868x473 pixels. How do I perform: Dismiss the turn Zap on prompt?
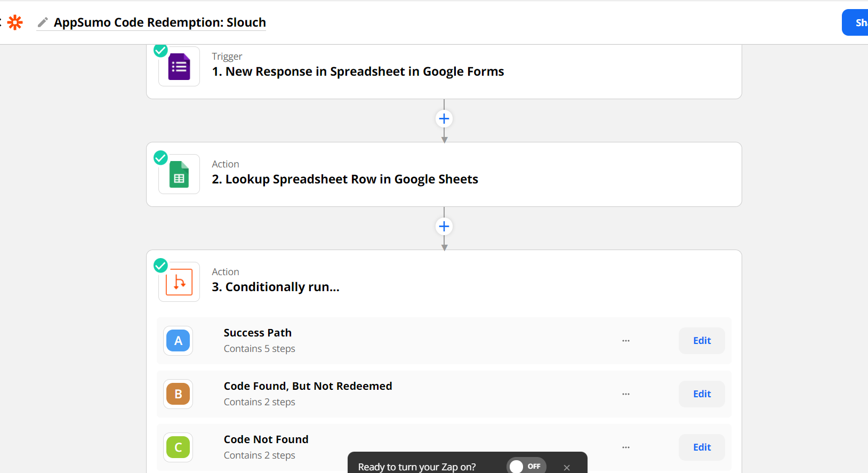point(567,468)
